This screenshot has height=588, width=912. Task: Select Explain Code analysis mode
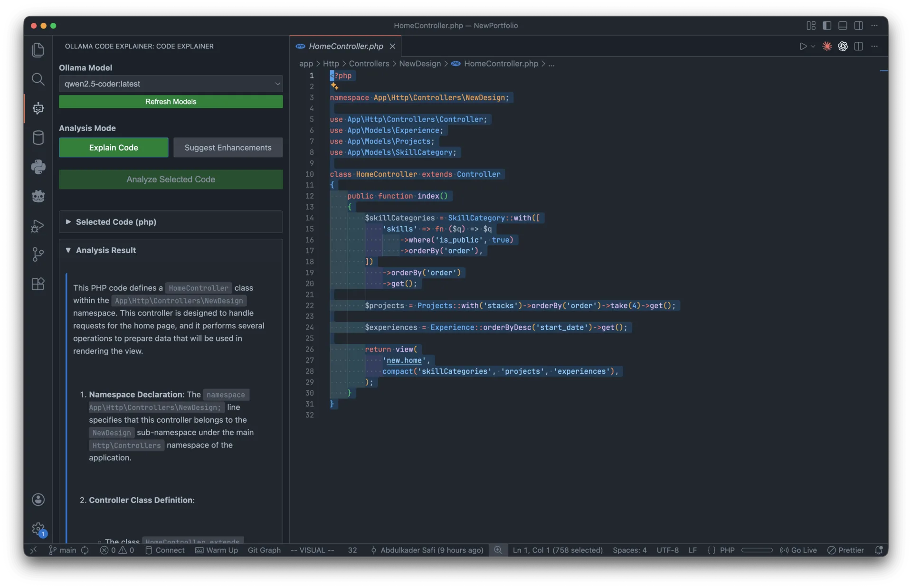114,147
